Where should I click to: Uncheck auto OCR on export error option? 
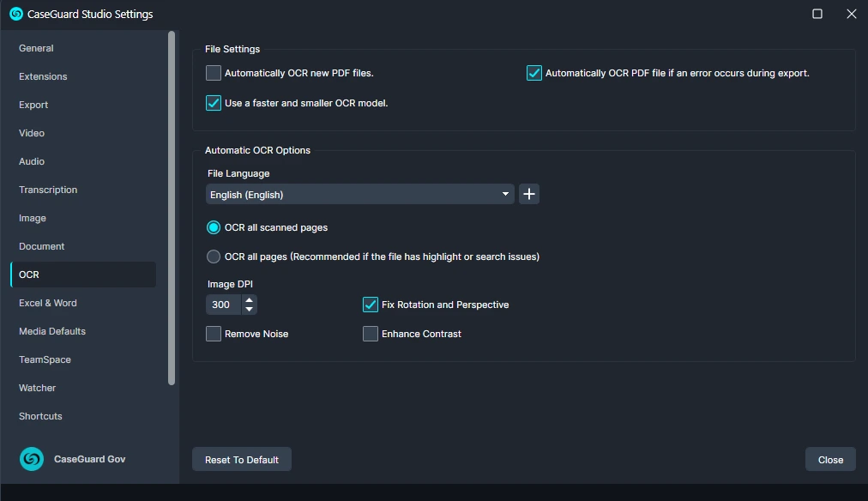[x=533, y=73]
